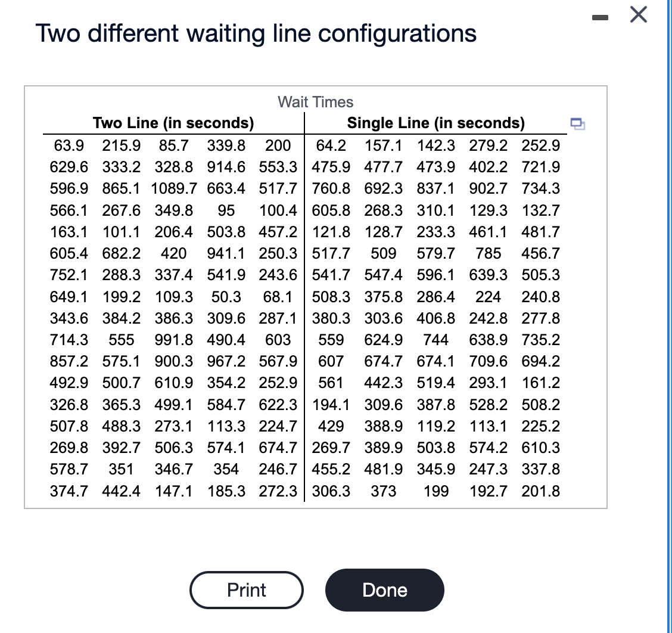Click the value 735.2 in Single Line data
This screenshot has height=633, width=672.
pyautogui.click(x=540, y=340)
